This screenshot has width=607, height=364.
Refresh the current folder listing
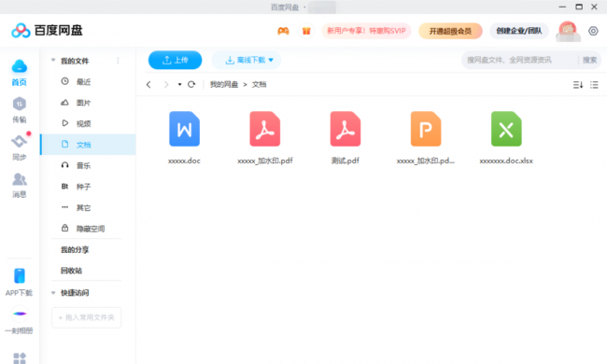click(x=191, y=84)
